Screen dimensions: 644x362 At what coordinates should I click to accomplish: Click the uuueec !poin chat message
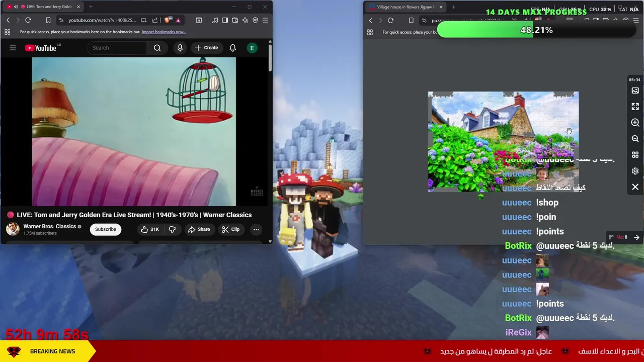529,217
